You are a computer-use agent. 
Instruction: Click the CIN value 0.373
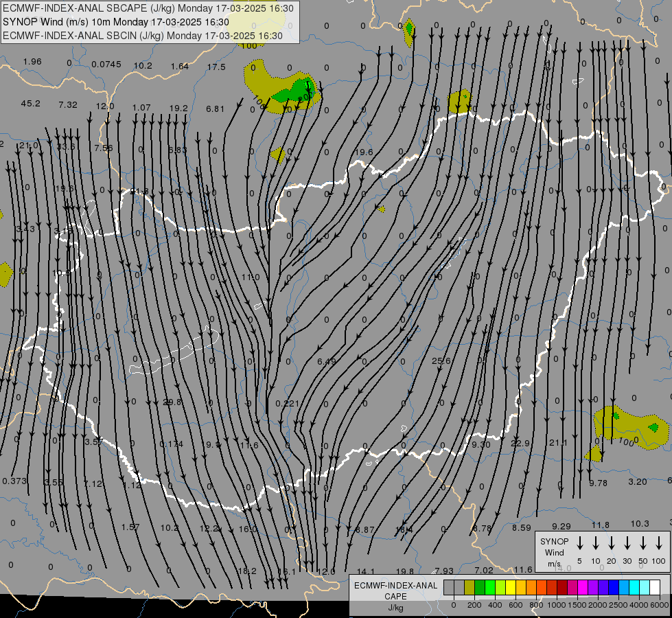(14, 481)
